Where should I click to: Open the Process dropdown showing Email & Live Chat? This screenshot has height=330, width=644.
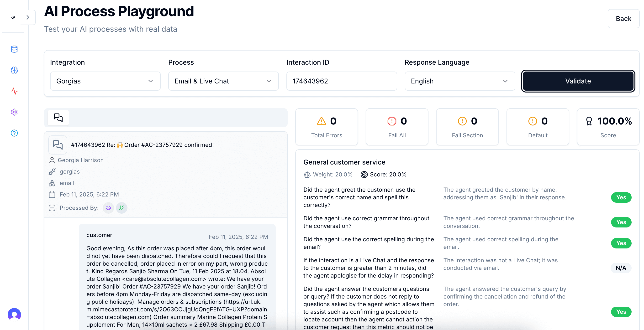223,81
